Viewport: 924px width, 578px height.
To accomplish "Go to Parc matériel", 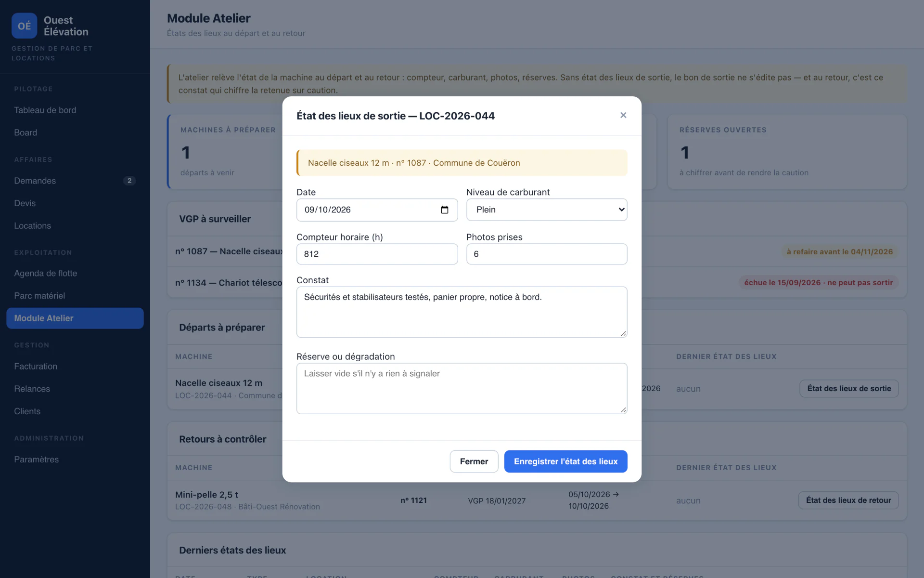I will coord(75,296).
